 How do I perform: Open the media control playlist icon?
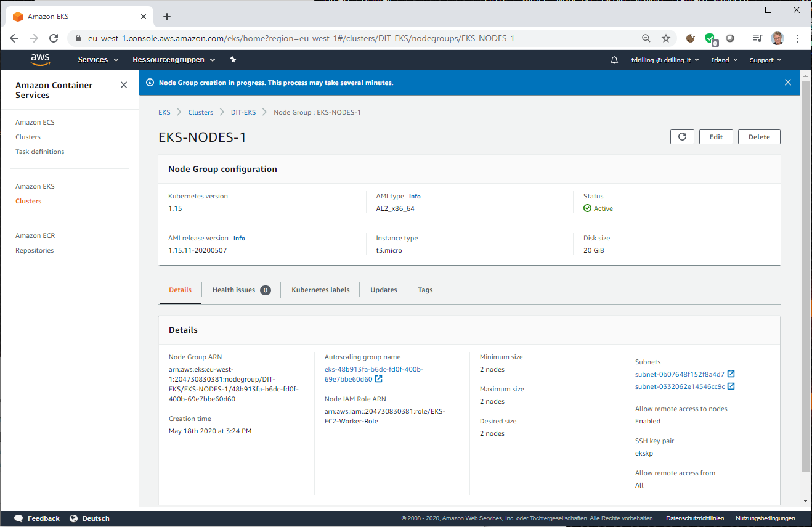point(757,38)
